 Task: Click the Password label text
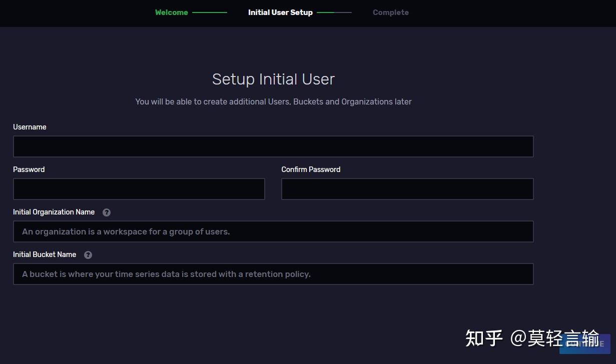point(29,169)
